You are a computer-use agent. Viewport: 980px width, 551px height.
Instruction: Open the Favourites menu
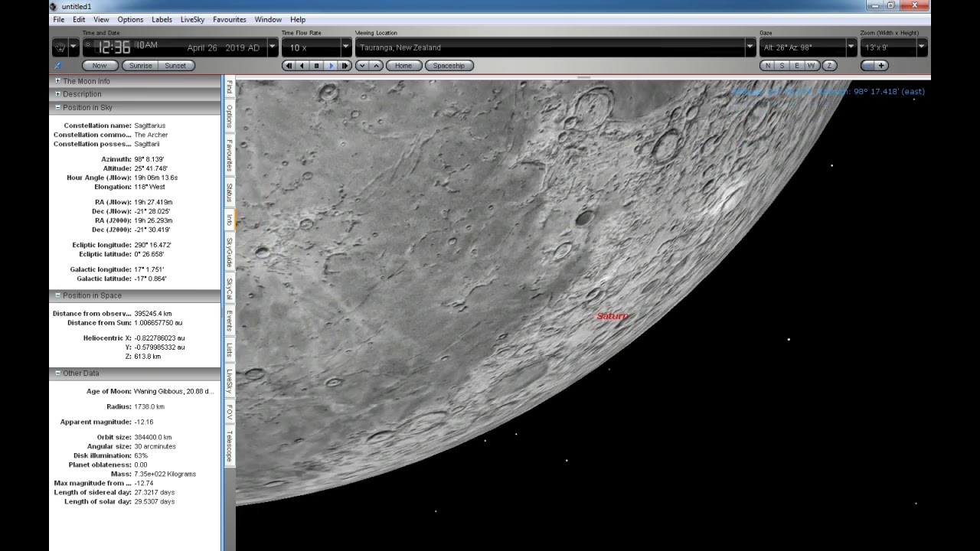tap(230, 19)
